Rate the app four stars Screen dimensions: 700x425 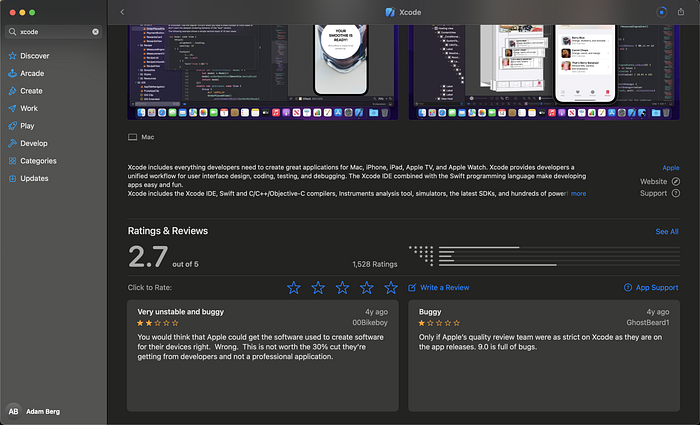coord(367,288)
